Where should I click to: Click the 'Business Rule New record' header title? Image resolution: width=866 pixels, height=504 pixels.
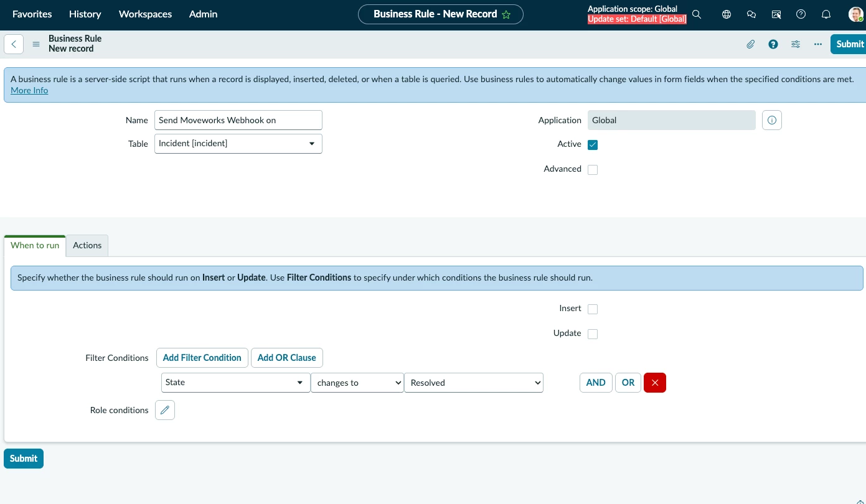(75, 44)
